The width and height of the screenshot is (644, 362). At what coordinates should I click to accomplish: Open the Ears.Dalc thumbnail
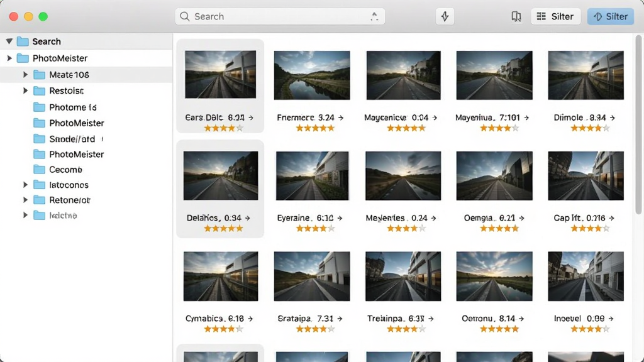(221, 74)
